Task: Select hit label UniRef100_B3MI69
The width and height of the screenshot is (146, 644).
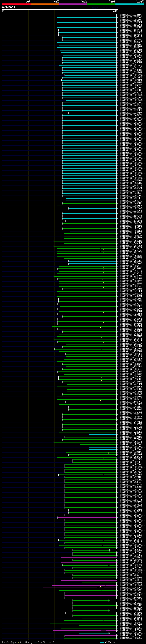Action: click(x=131, y=72)
